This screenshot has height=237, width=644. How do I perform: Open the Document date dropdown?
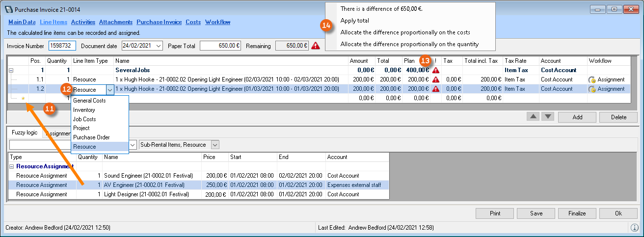point(158,46)
